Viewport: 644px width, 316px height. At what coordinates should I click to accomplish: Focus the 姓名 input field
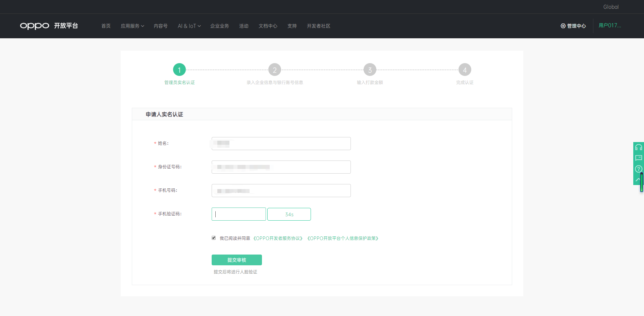(281, 143)
